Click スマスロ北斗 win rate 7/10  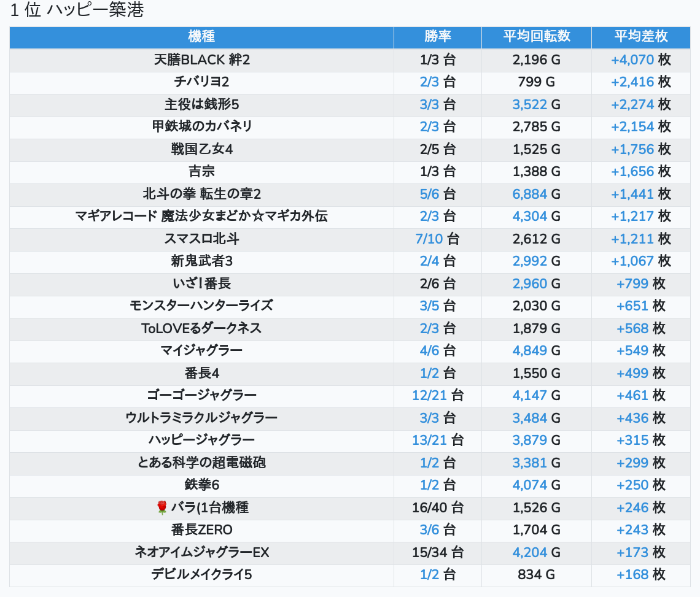point(429,239)
